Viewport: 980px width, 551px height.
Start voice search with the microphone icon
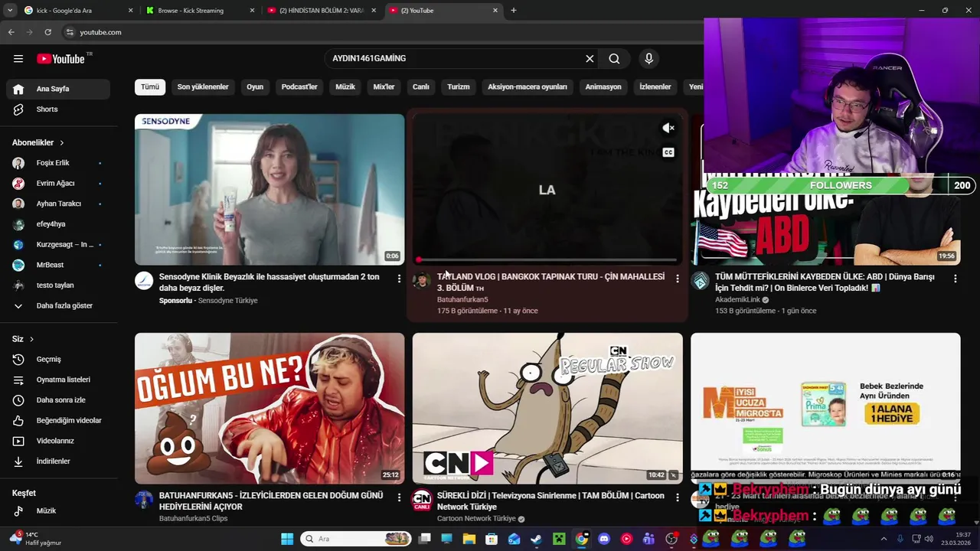pyautogui.click(x=648, y=59)
